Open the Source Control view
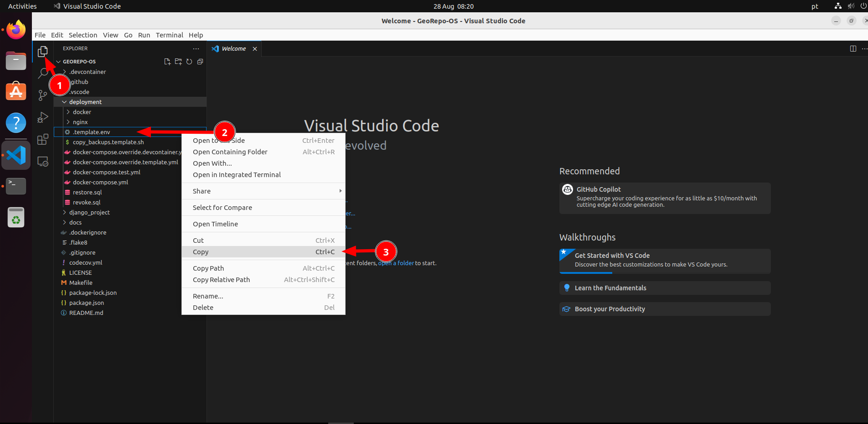The width and height of the screenshot is (868, 424). pos(43,95)
